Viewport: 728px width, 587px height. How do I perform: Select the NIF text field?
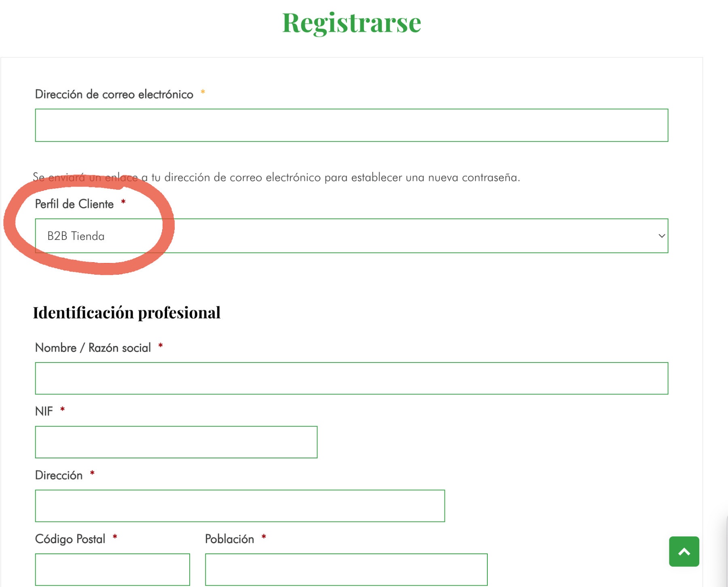pos(176,442)
